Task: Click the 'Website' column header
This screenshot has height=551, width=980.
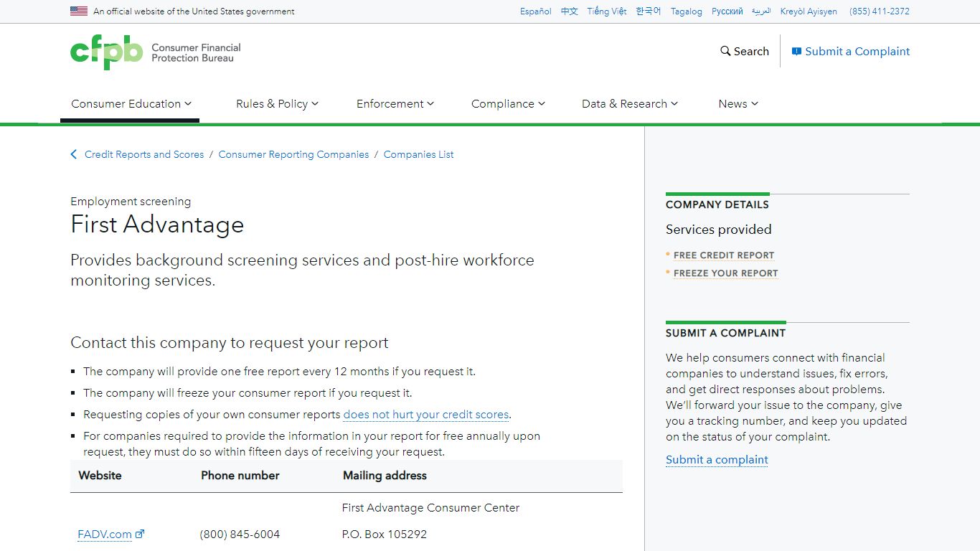Action: click(x=100, y=476)
